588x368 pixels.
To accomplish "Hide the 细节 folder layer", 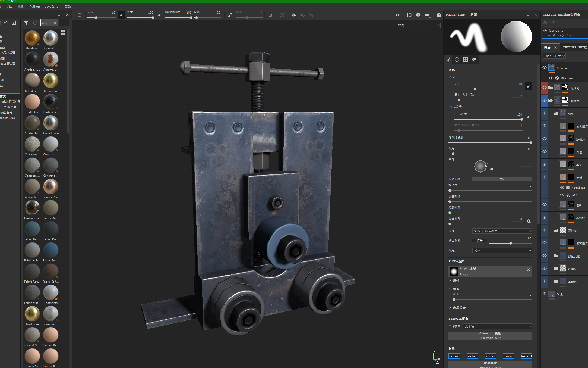I will click(545, 113).
